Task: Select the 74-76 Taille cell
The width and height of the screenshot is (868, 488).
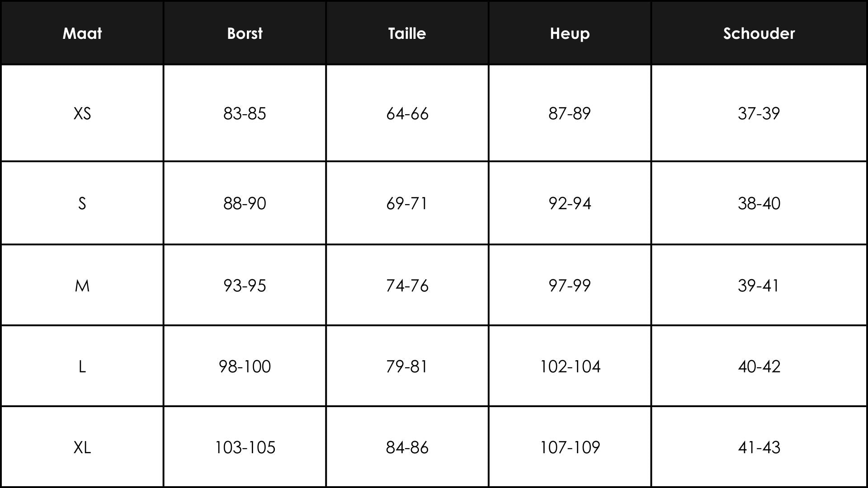Action: coord(407,286)
